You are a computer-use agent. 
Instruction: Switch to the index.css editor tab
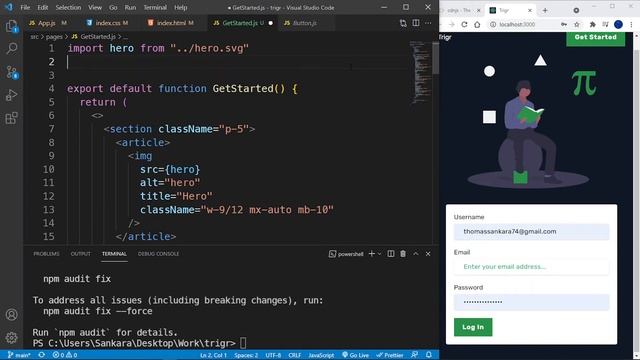(x=109, y=23)
